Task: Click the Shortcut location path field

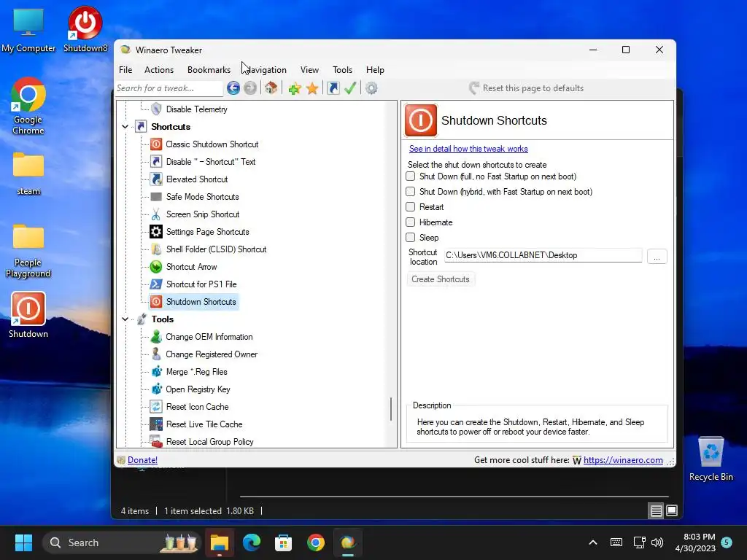Action: (543, 255)
